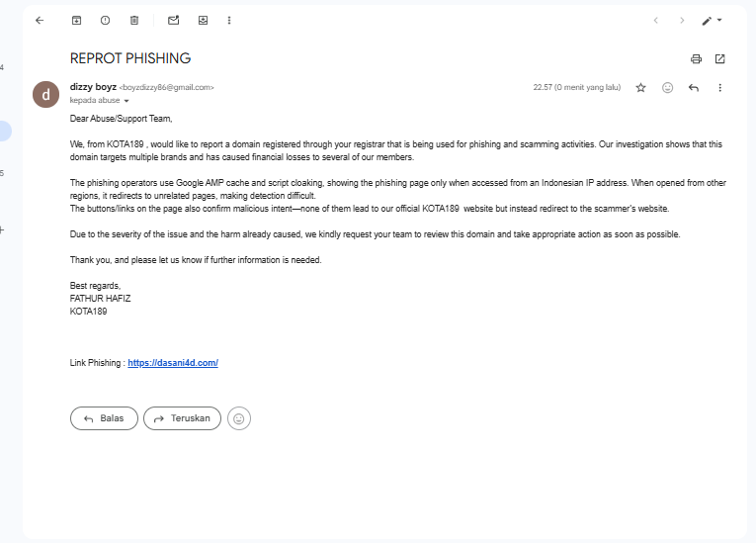
Task: Open the https://dasani4d.com/ link
Action: 173,363
